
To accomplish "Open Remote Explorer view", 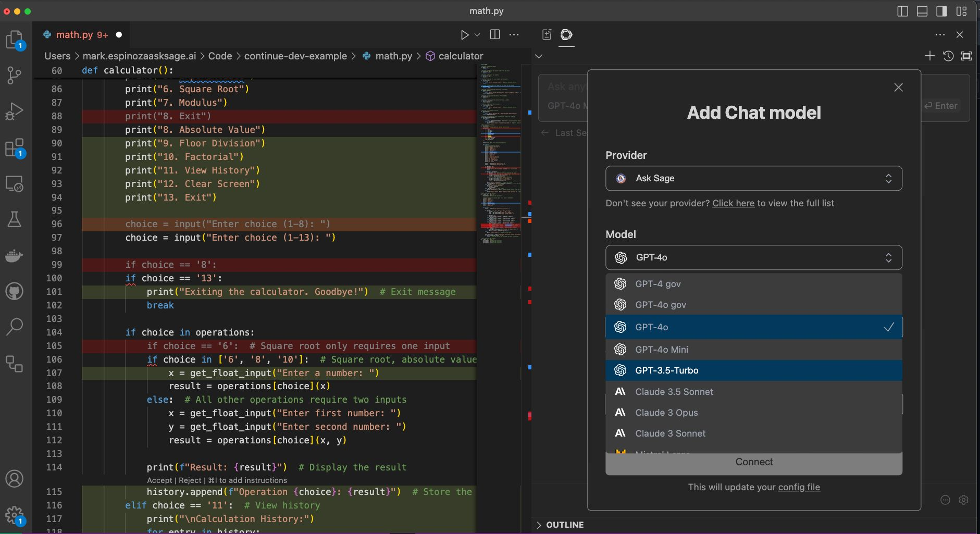I will [15, 184].
